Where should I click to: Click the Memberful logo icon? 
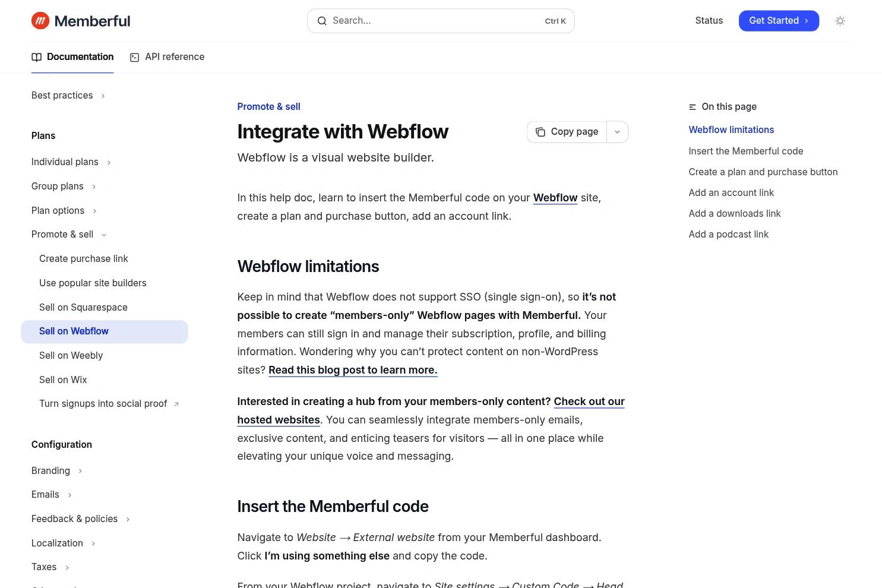click(40, 21)
